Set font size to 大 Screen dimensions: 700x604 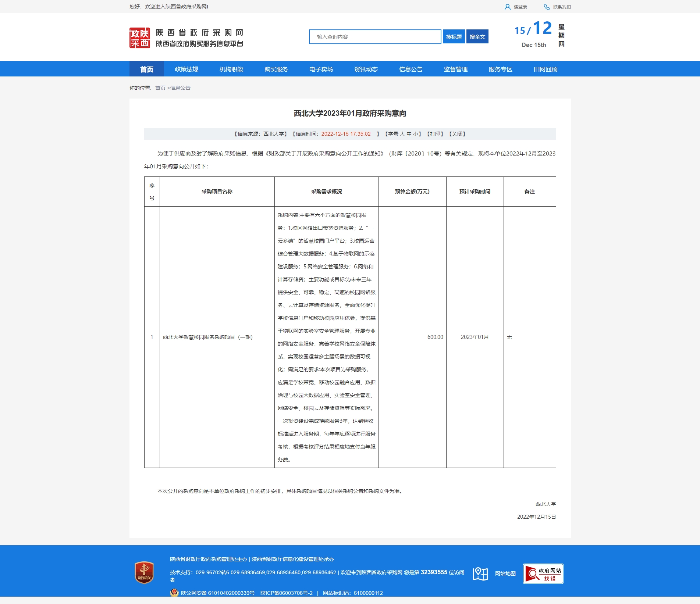point(402,134)
